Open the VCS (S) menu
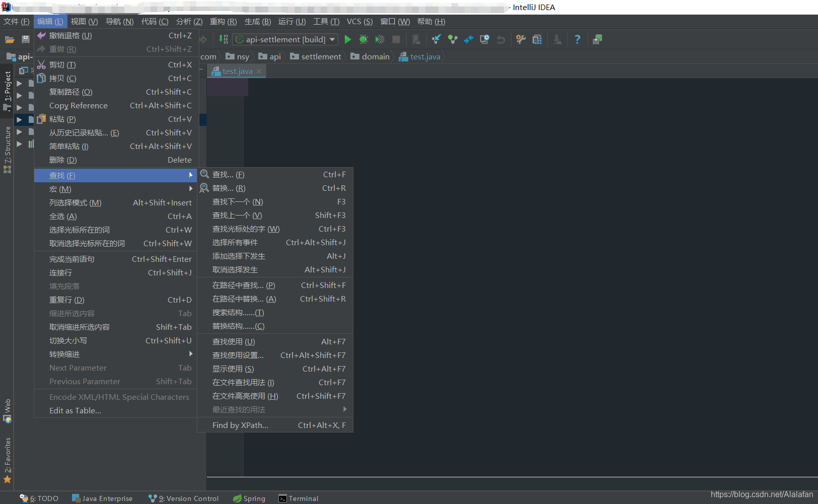Screen dimensions: 818x504 [x=359, y=22]
